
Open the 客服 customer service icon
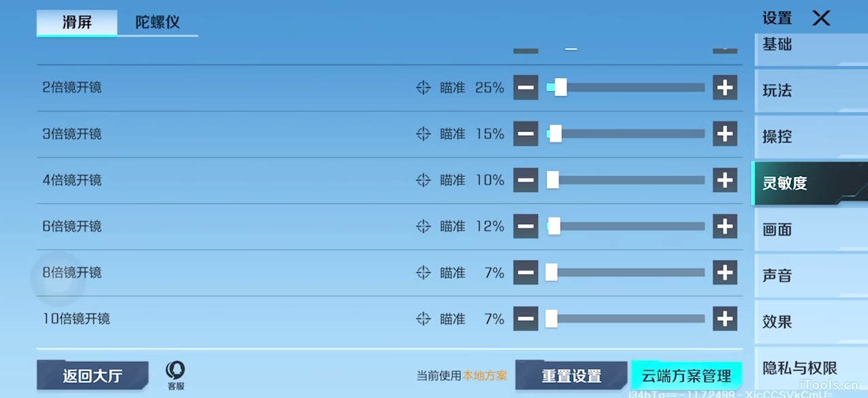(x=176, y=374)
